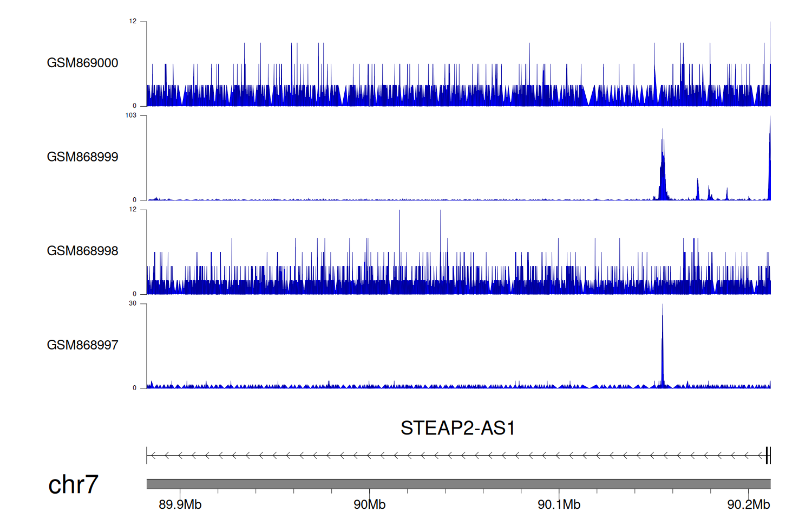This screenshot has width=812, height=531.
Task: Click the 89.9Mb axis position label
Action: click(180, 504)
